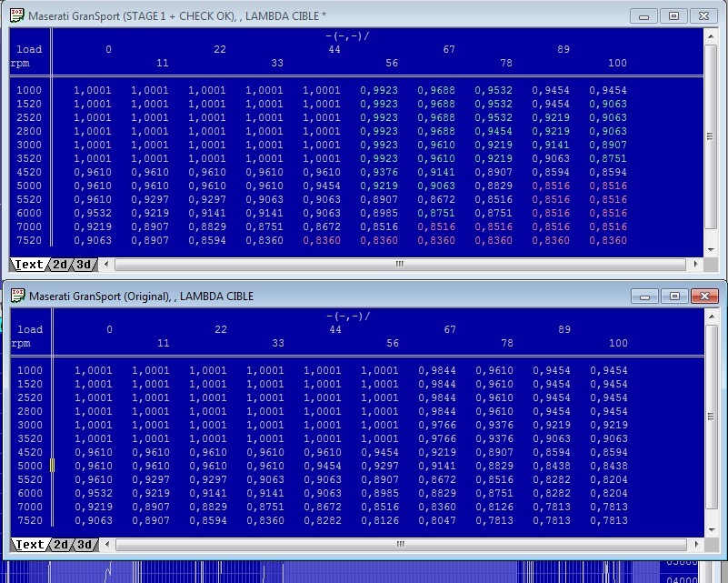Select 0,8751 at rpm 6000, load 67, STAGE 1 map
The width and height of the screenshot is (728, 583).
tap(436, 213)
